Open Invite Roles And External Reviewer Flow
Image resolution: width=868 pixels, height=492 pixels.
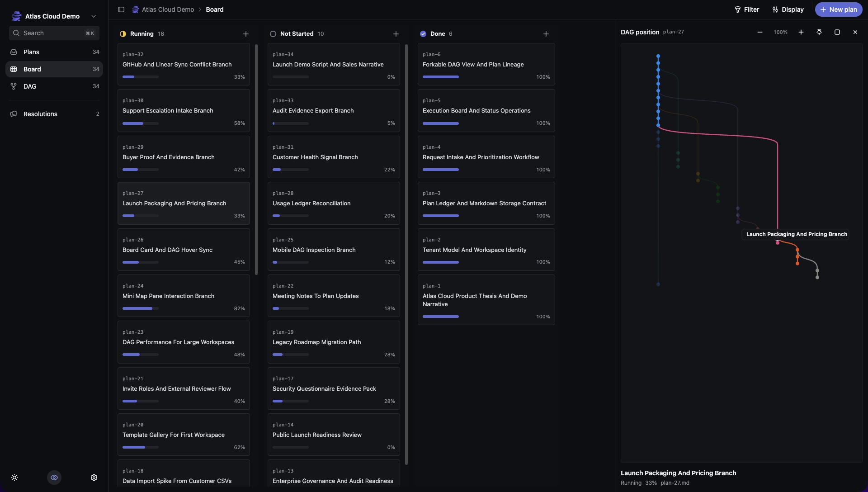point(184,388)
